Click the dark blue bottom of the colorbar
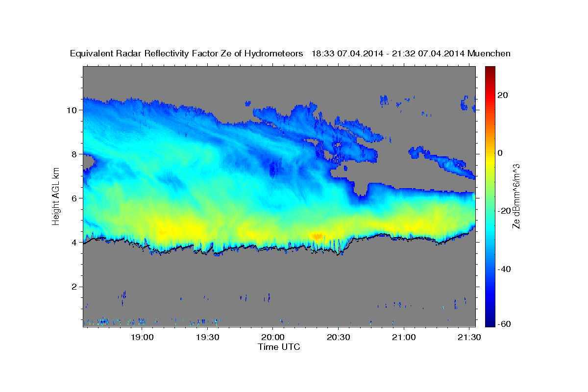This screenshot has width=588, height=392. coord(490,322)
